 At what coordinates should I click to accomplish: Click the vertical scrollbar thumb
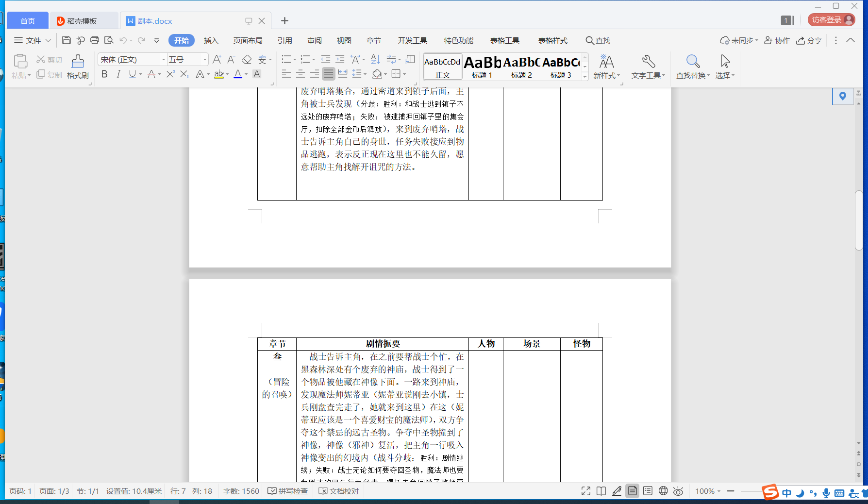pyautogui.click(x=859, y=220)
